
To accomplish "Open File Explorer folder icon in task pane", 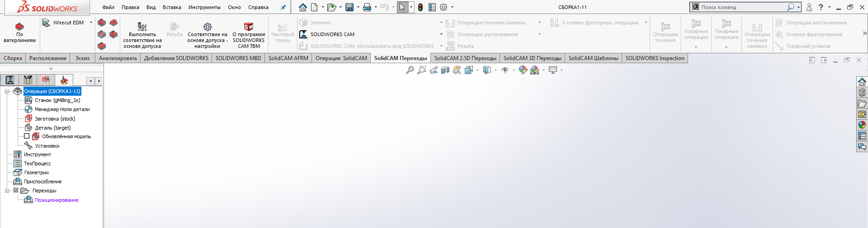I will point(862,103).
